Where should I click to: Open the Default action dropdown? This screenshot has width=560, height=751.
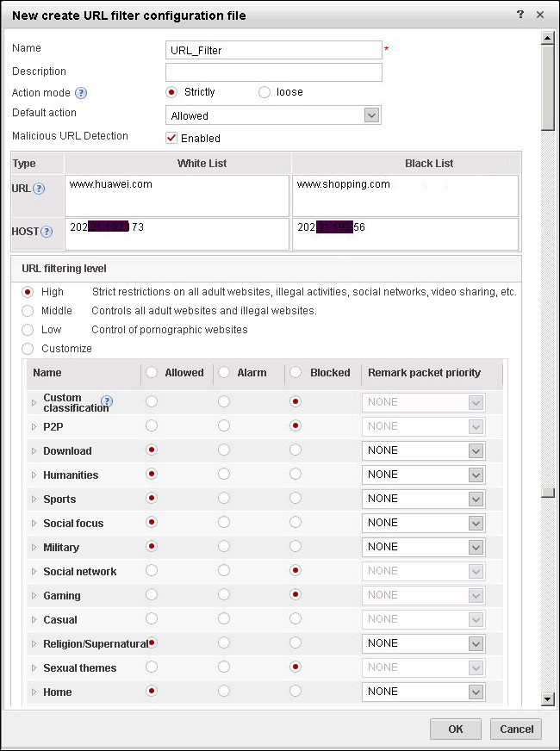(x=371, y=115)
